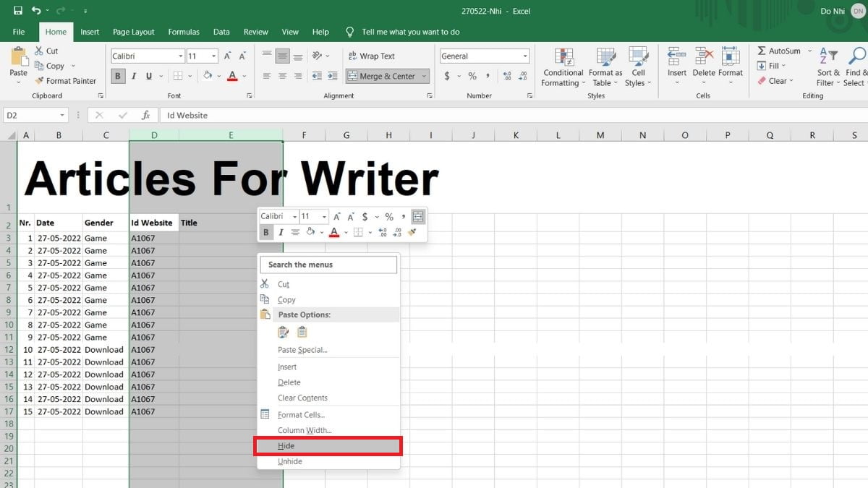Screen dimensions: 868x488
Task: Toggle underline formatting
Action: [148, 75]
